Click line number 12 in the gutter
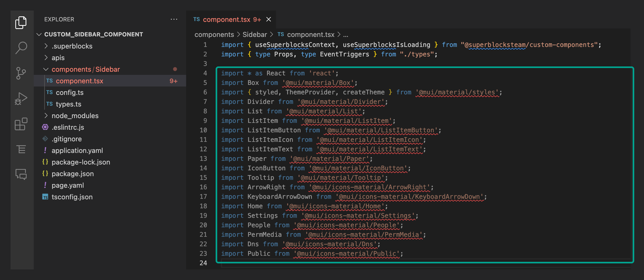644x280 pixels. [203, 149]
